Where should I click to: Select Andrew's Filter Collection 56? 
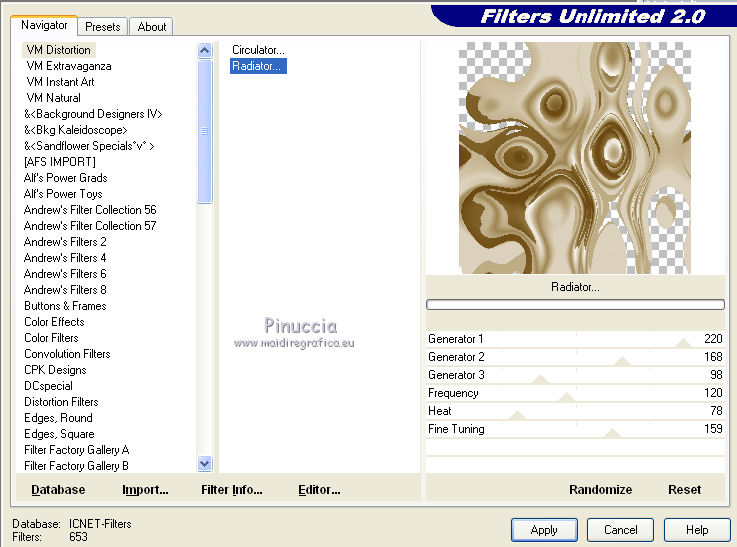[x=90, y=210]
